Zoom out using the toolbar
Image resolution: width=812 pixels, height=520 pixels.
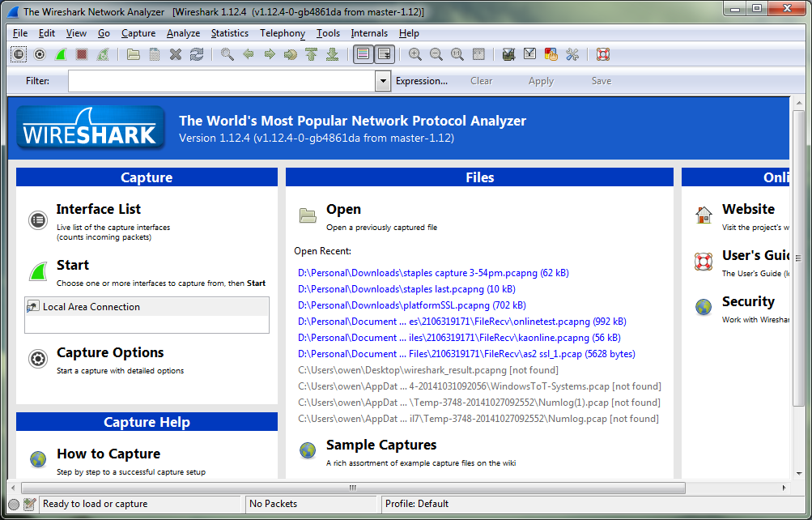[x=436, y=54]
